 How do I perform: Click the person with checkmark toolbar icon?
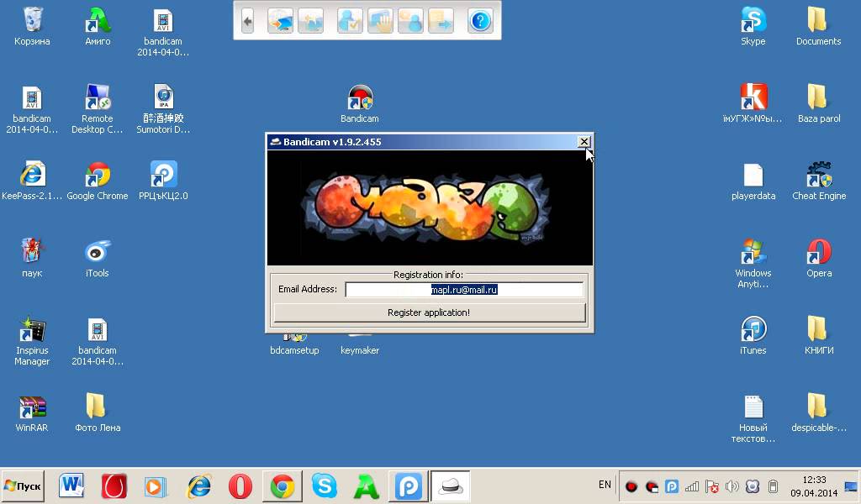350,21
